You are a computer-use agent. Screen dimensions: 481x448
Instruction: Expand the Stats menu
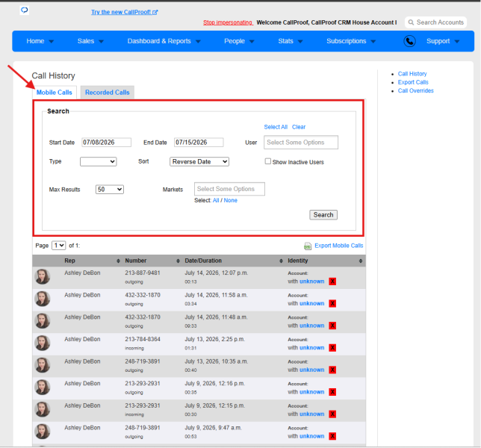(291, 41)
